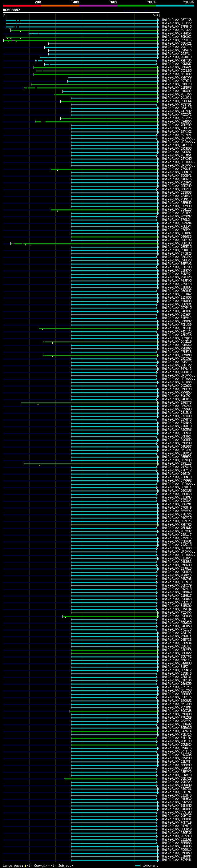This screenshot has width=197, height=868.
Task: Click the red 20% identity legend segment
Action: coord(22,6)
